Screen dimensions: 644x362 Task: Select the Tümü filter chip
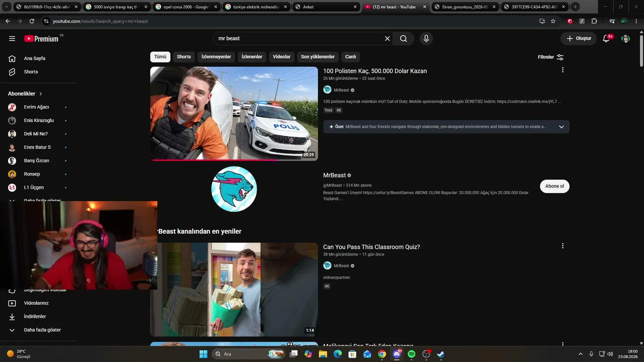160,57
